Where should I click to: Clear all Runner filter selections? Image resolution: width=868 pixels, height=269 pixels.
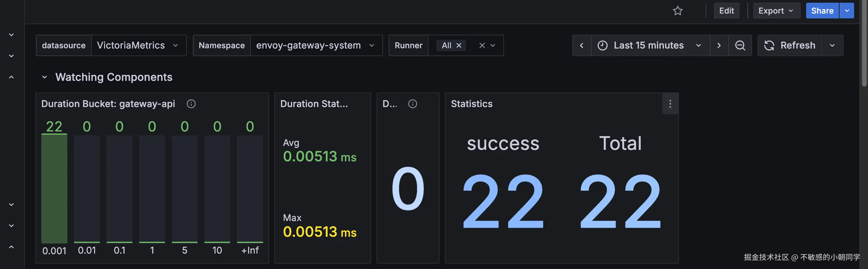(x=482, y=46)
